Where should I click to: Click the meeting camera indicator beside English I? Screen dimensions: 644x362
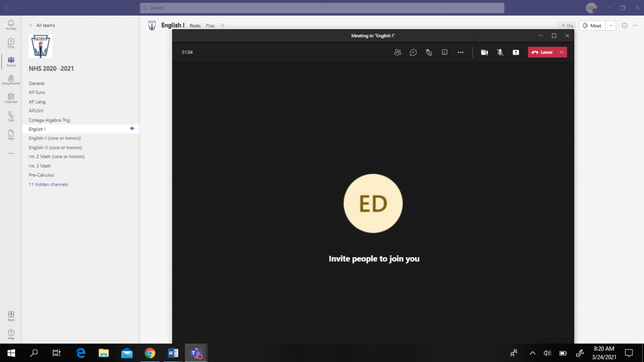tap(132, 129)
